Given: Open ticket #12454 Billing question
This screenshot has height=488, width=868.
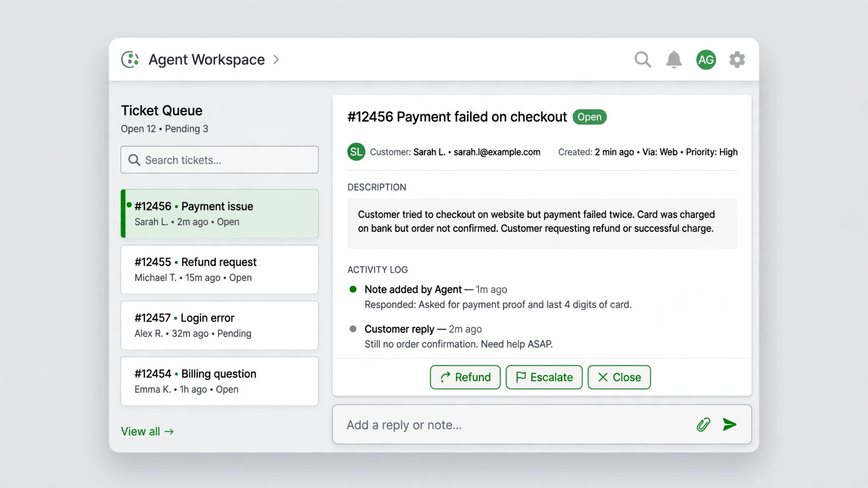Looking at the screenshot, I should (x=220, y=381).
